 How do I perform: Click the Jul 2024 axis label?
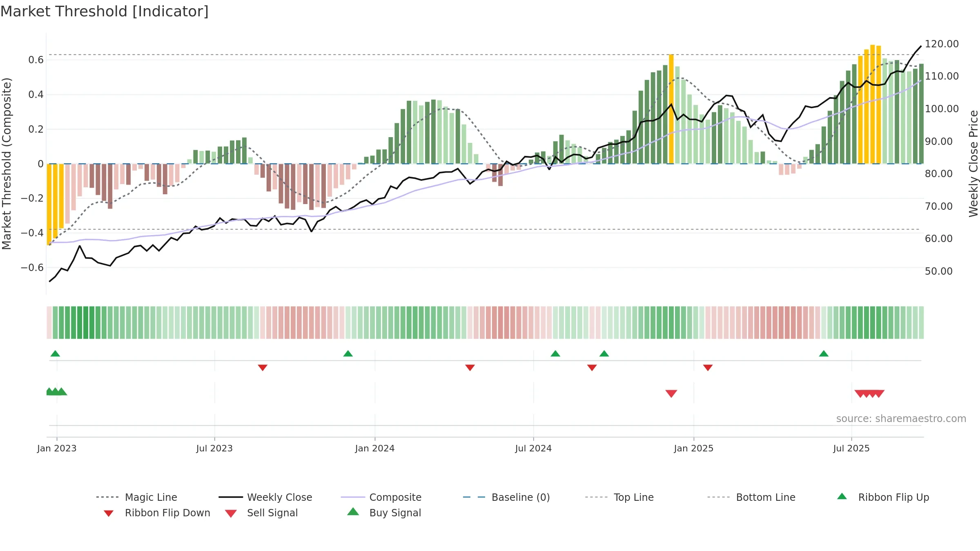[533, 448]
